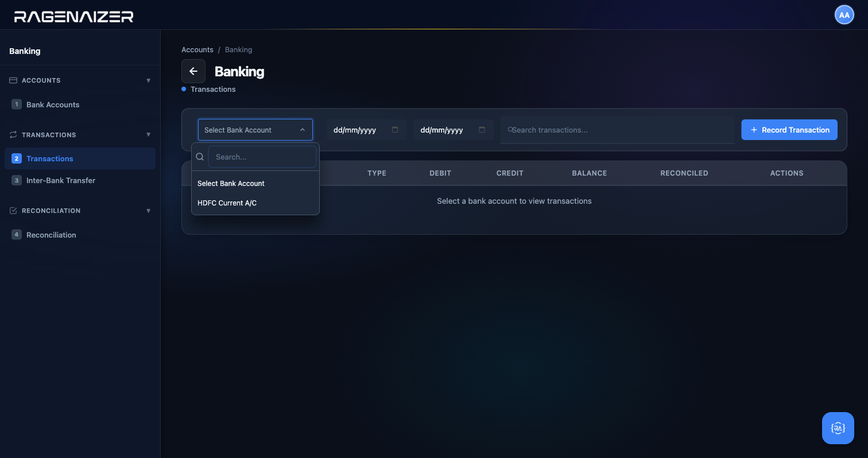The height and width of the screenshot is (458, 868).
Task: Choose Select Bank Account option in list
Action: point(255,184)
